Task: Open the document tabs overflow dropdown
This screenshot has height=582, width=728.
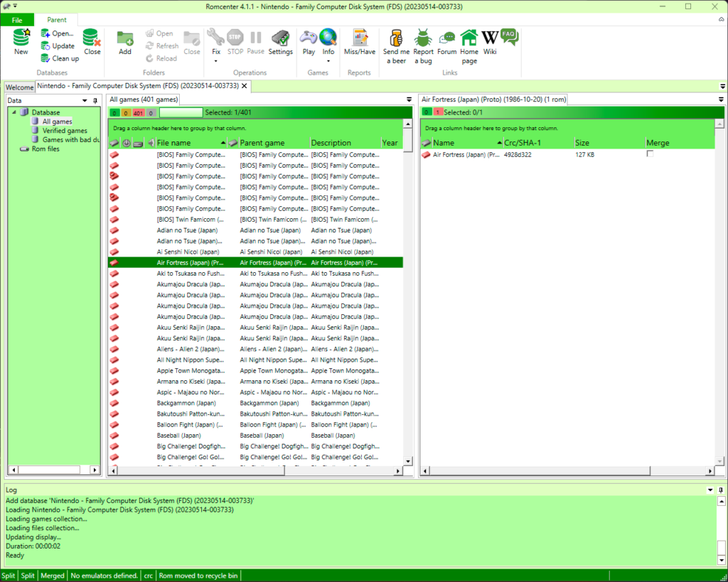Action: [722, 86]
